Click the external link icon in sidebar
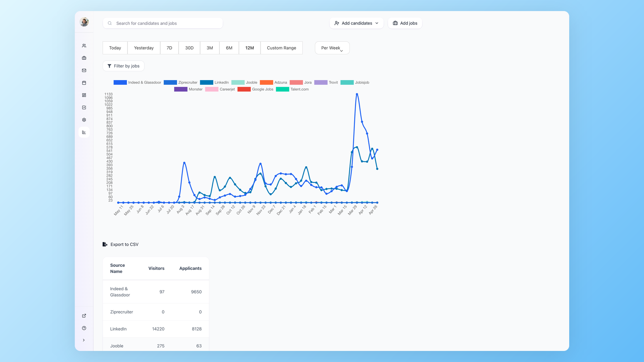The width and height of the screenshot is (644, 362). pyautogui.click(x=84, y=316)
